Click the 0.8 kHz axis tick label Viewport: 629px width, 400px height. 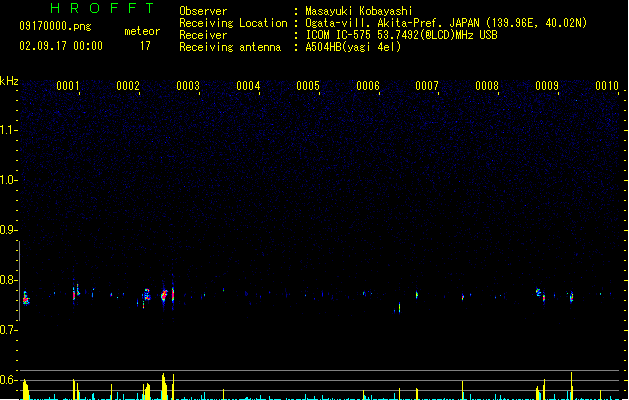[8, 280]
